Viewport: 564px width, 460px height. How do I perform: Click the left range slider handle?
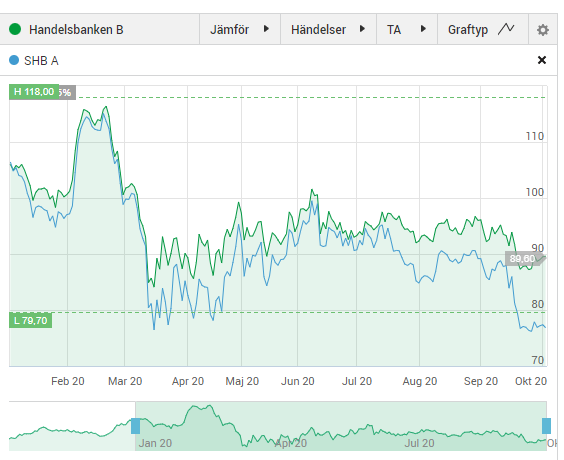tap(135, 426)
